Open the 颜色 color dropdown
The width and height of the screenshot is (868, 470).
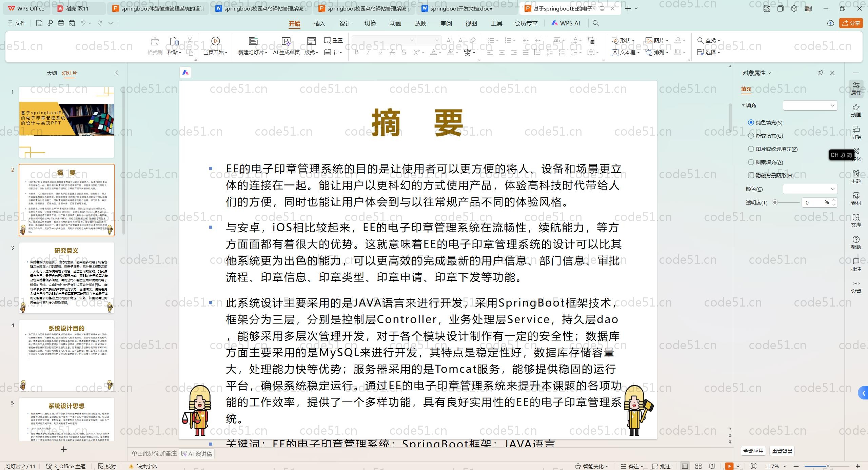click(810, 189)
